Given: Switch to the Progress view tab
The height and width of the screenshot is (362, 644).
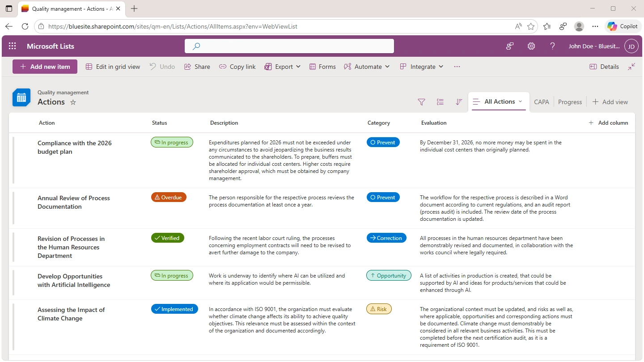Looking at the screenshot, I should [570, 102].
